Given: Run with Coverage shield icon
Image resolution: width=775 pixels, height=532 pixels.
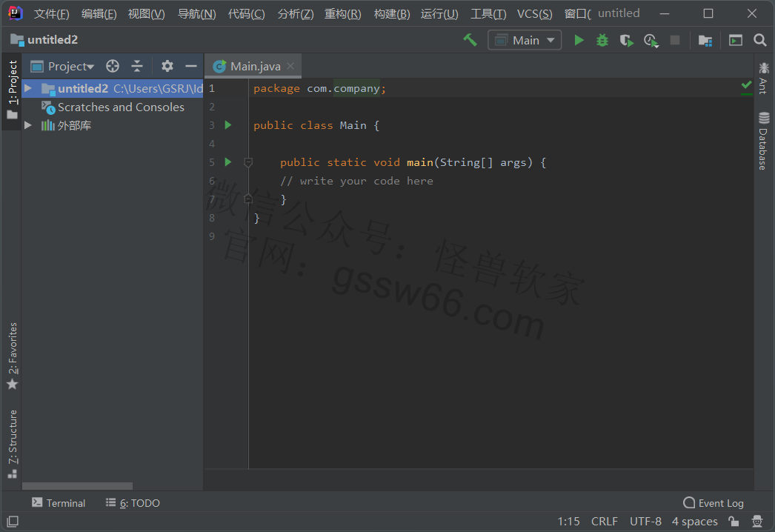Looking at the screenshot, I should pyautogui.click(x=626, y=40).
